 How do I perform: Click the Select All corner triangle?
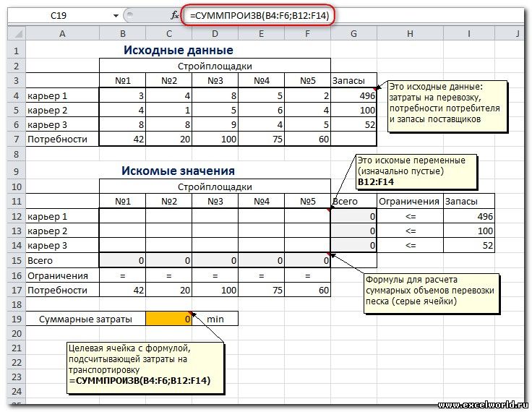(x=17, y=33)
